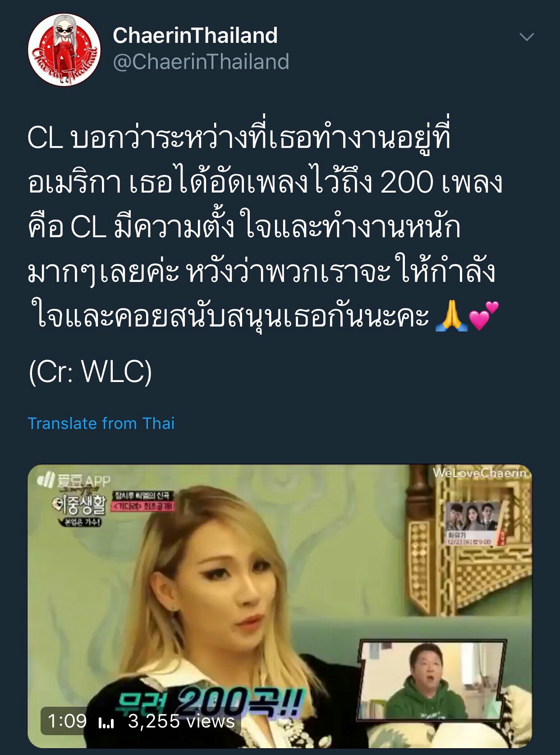Image resolution: width=560 pixels, height=755 pixels.
Task: Open the ChaerinThailand profile avatar
Action: click(x=64, y=50)
